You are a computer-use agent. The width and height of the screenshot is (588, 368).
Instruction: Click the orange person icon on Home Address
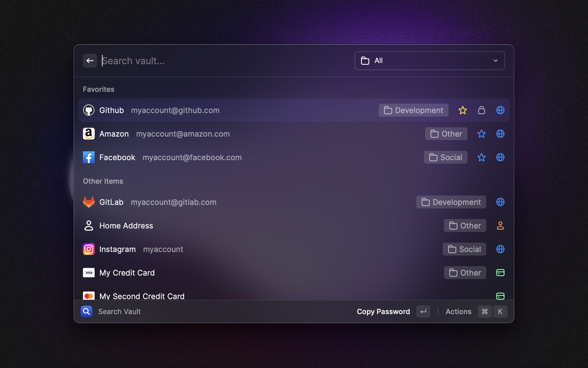(500, 226)
